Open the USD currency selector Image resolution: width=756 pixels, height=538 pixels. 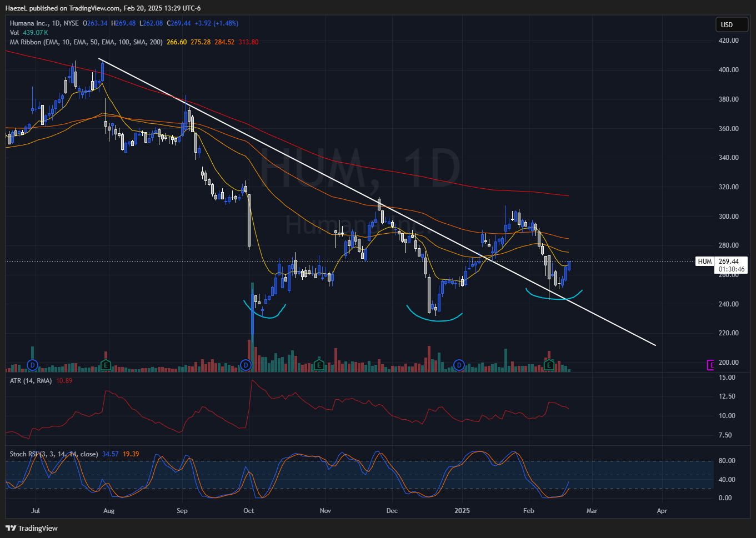pos(732,24)
